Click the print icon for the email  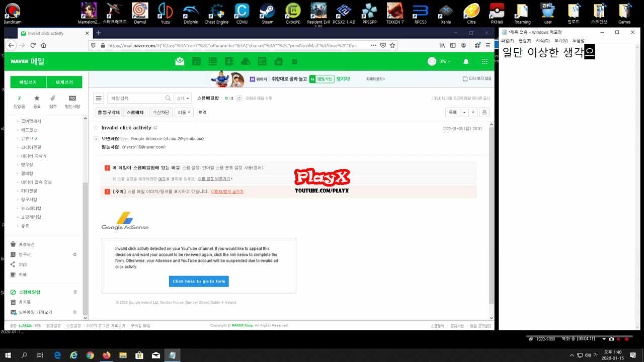point(484,112)
